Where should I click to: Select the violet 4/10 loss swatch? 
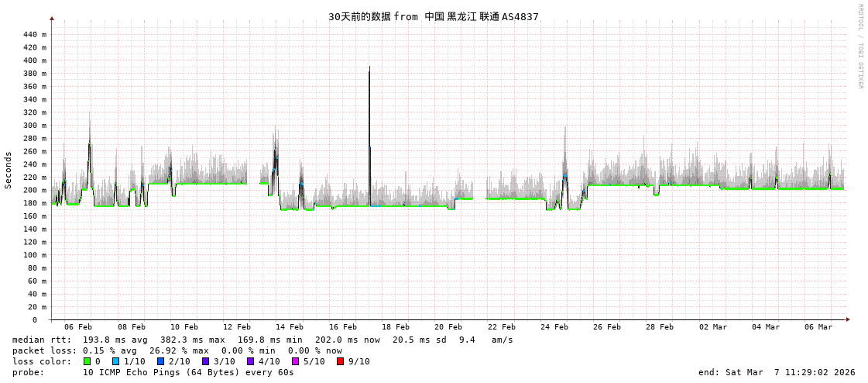point(250,361)
